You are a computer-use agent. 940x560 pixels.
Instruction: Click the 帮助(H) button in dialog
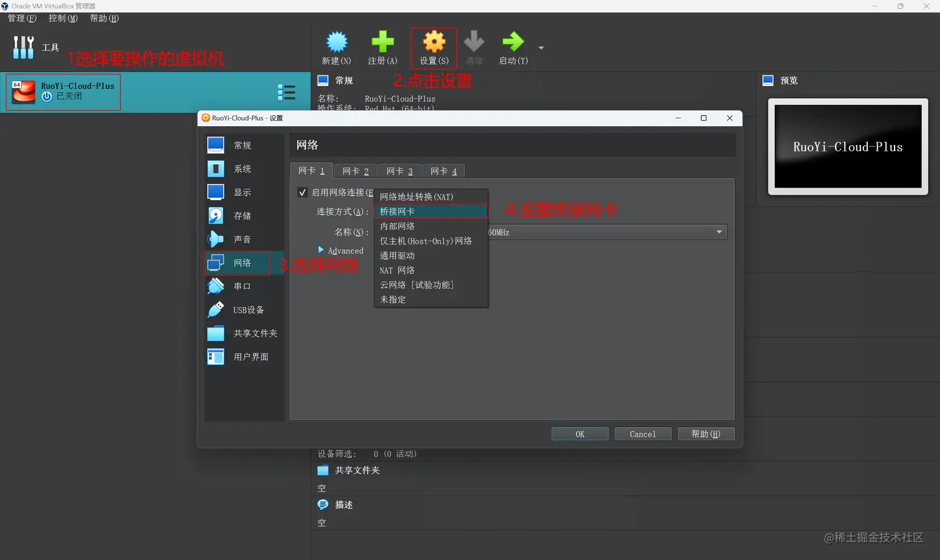pyautogui.click(x=706, y=434)
